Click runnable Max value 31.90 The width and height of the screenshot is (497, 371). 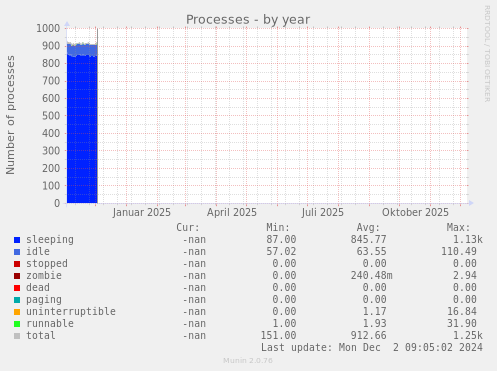coord(461,323)
